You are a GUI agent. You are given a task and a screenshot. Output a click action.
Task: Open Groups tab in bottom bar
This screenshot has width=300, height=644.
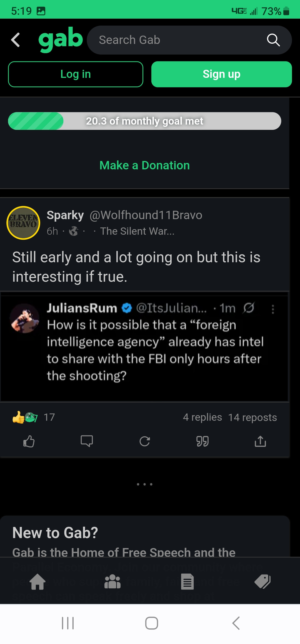[x=112, y=582]
